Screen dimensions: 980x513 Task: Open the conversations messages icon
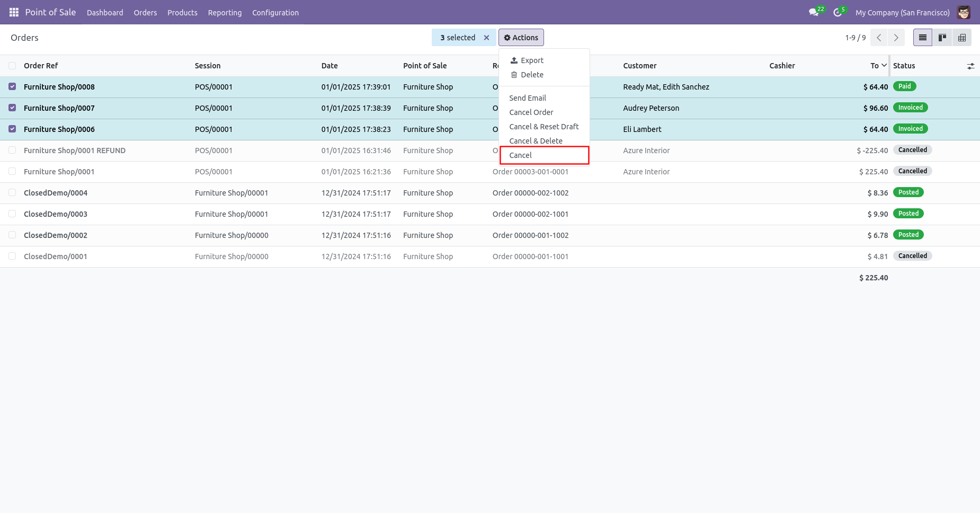[x=814, y=12]
